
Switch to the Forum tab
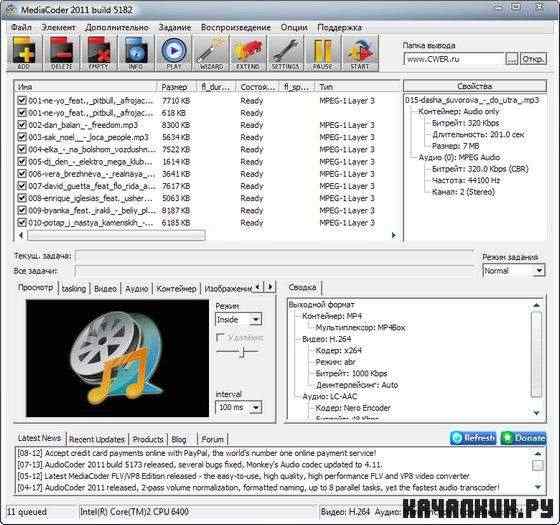212,439
